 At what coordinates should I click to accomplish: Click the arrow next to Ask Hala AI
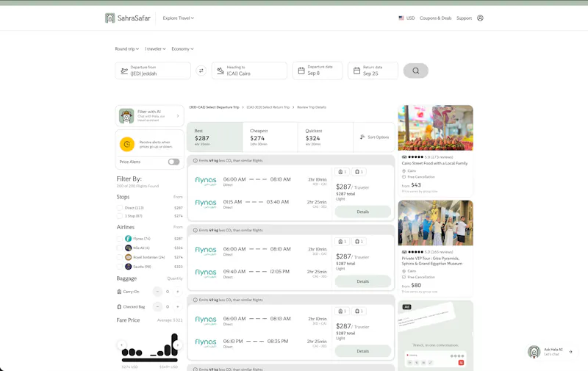coord(570,352)
